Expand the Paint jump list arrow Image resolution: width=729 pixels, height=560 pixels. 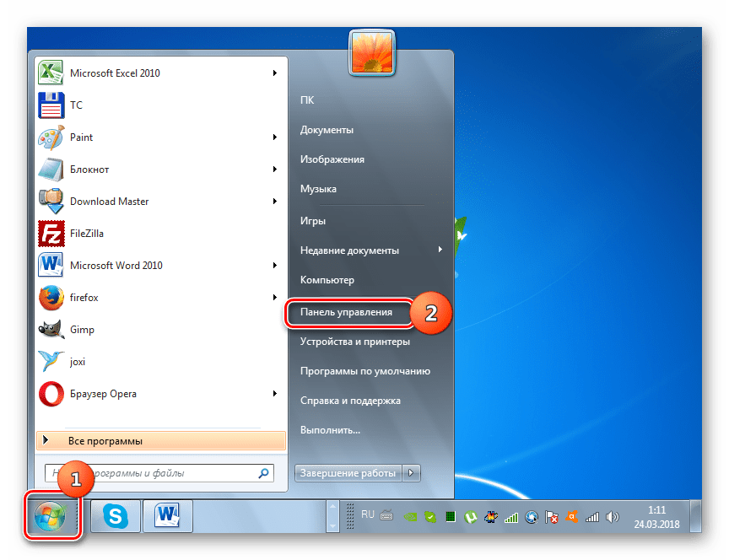(275, 137)
